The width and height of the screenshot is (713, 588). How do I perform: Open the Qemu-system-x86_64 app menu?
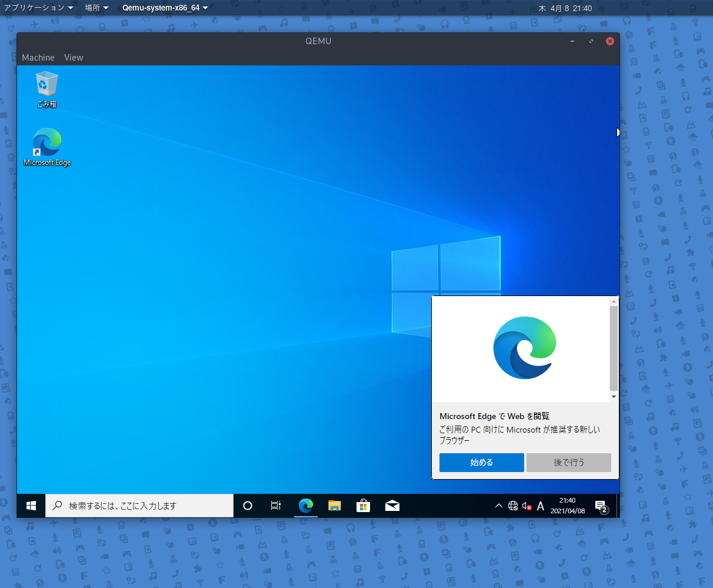pos(165,8)
